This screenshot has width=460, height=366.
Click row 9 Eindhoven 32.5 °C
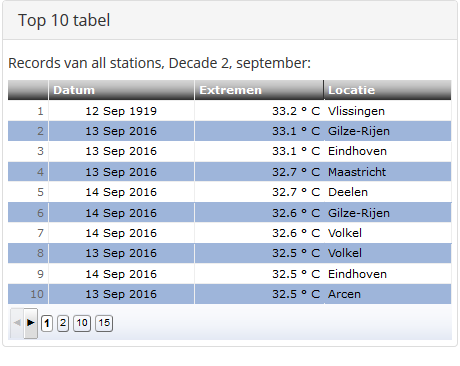click(x=230, y=274)
